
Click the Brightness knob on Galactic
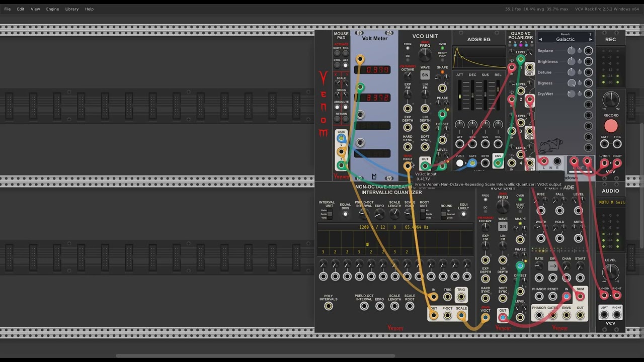tap(572, 61)
